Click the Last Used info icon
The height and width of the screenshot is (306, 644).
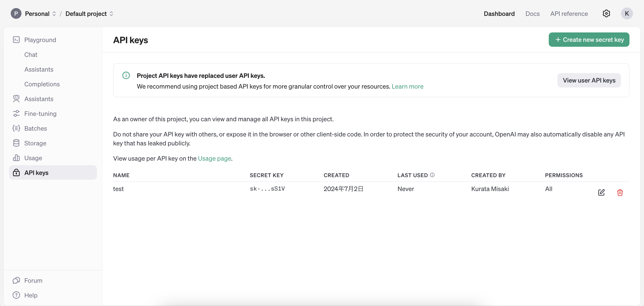click(x=432, y=175)
